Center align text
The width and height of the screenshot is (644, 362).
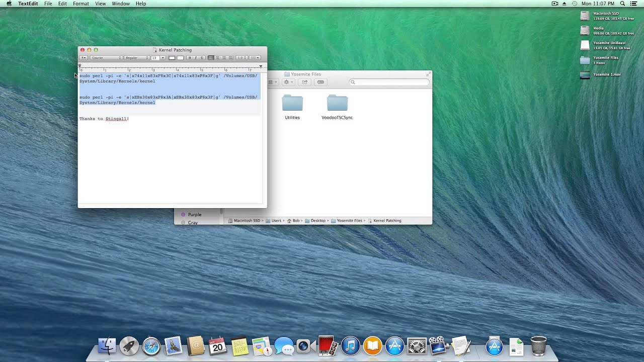(x=217, y=58)
